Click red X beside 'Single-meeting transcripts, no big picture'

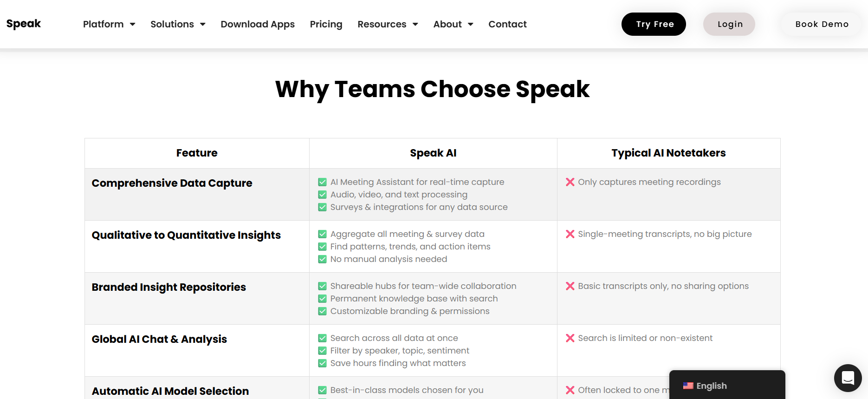pyautogui.click(x=570, y=234)
